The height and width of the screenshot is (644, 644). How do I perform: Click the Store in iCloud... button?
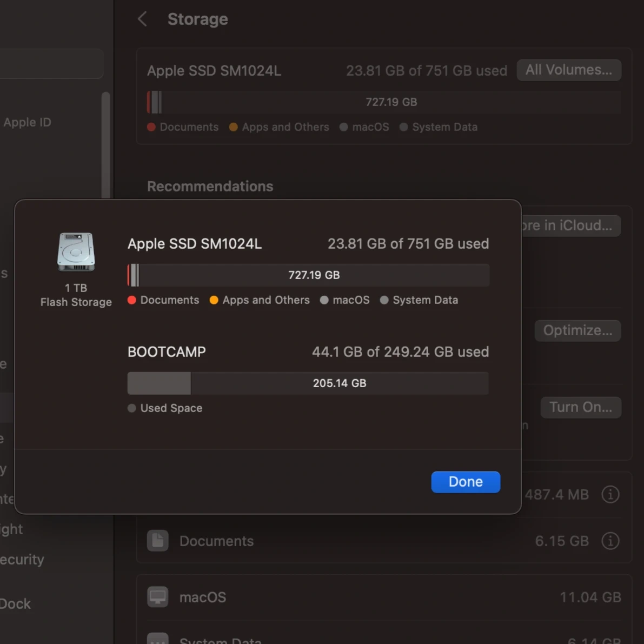(x=570, y=225)
